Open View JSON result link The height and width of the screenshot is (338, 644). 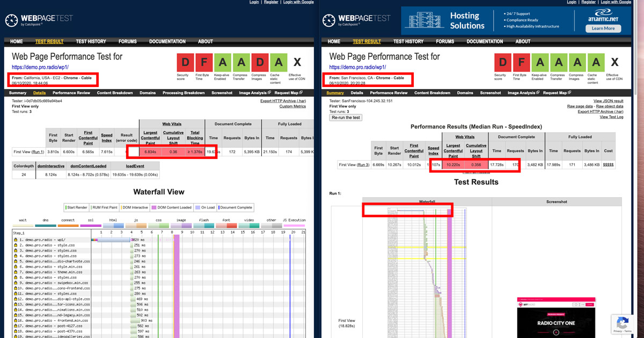tap(608, 101)
